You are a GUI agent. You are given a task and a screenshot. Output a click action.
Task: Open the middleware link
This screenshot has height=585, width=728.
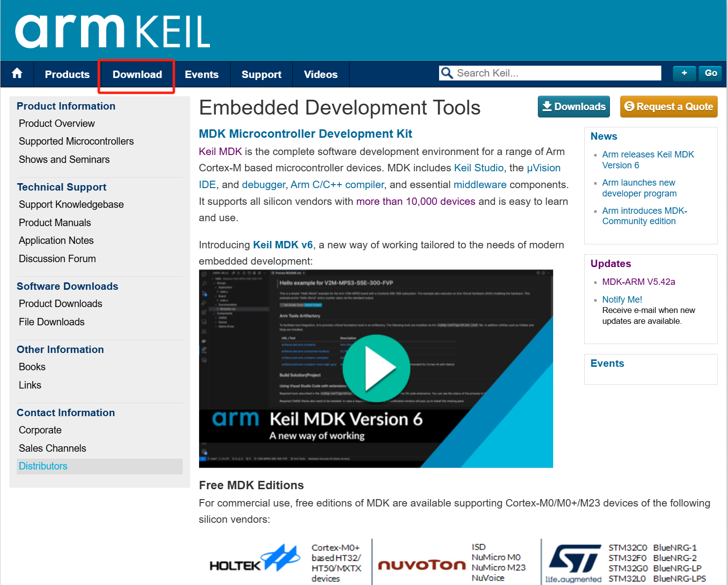480,185
